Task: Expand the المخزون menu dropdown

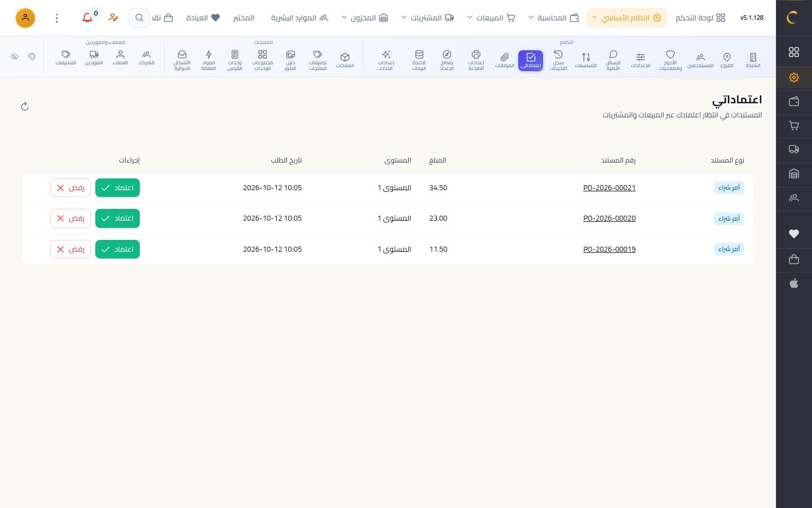Action: (x=365, y=18)
